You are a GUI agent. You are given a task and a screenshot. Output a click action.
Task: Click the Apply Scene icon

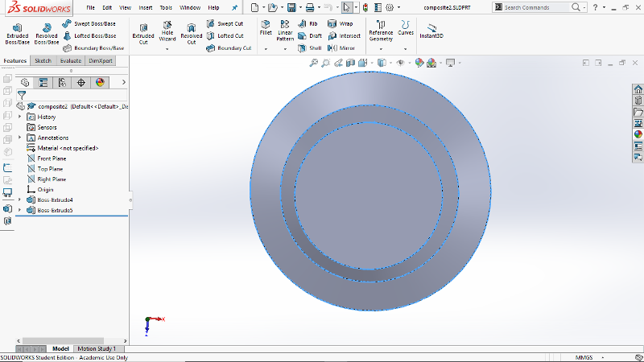pos(431,63)
